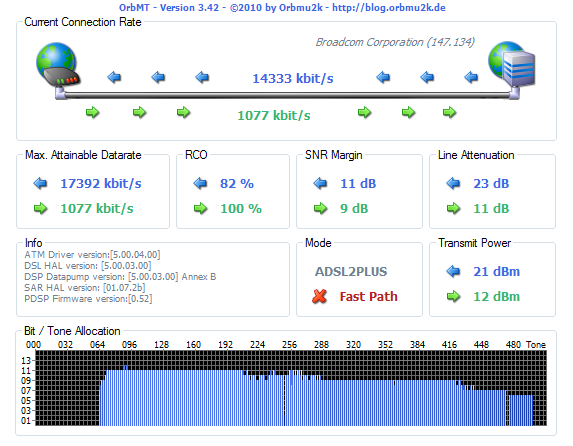The image size is (573, 446).
Task: Open the http://blog.orbmu2k.de link in the title
Action: pos(389,8)
